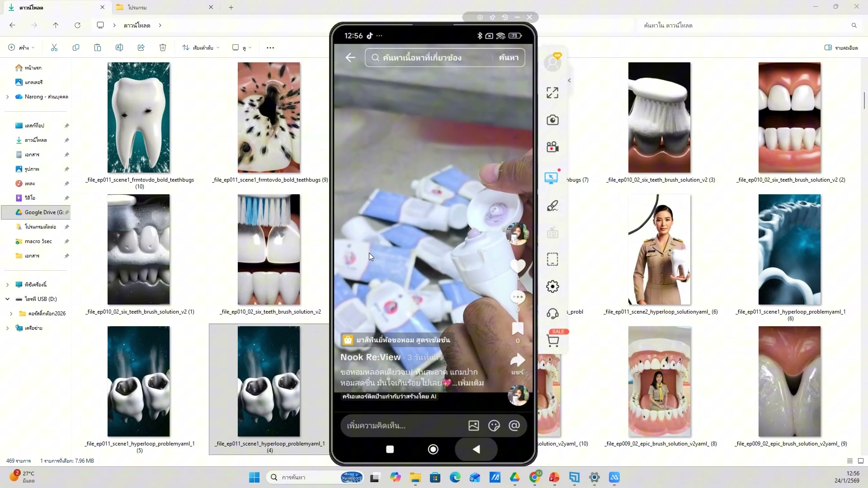Collapse the USB drive (D:) tree node
Image resolution: width=868 pixels, height=488 pixels.
pyautogui.click(x=7, y=299)
